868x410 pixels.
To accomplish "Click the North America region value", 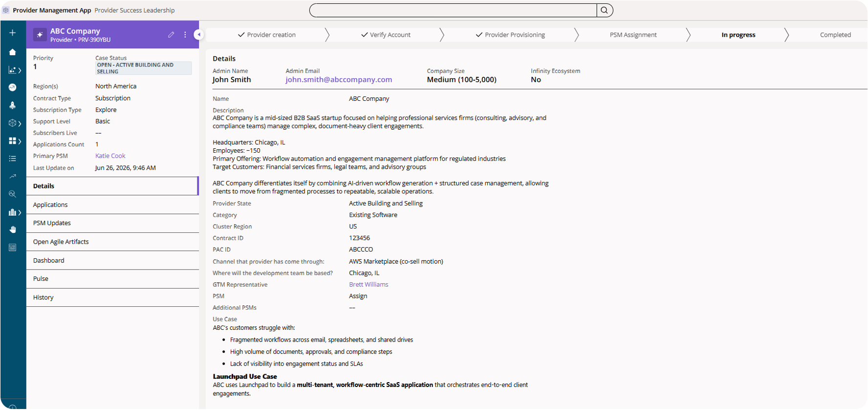I will pyautogui.click(x=116, y=86).
